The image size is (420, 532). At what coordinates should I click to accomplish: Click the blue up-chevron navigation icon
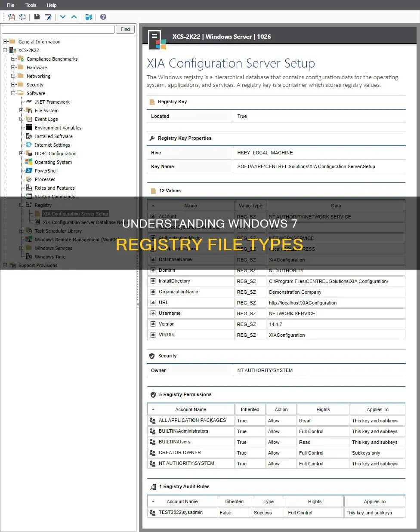[73, 17]
